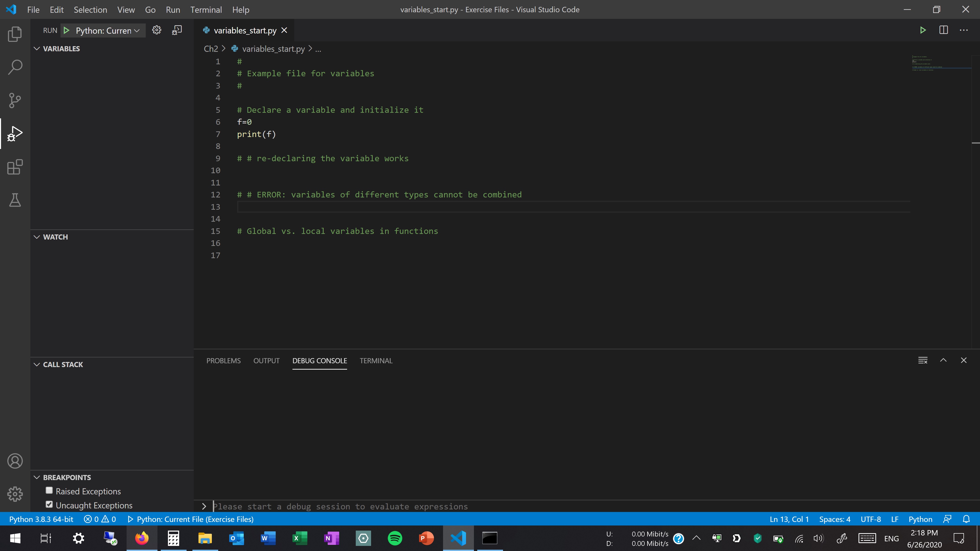Open the Source Control view

(15, 101)
